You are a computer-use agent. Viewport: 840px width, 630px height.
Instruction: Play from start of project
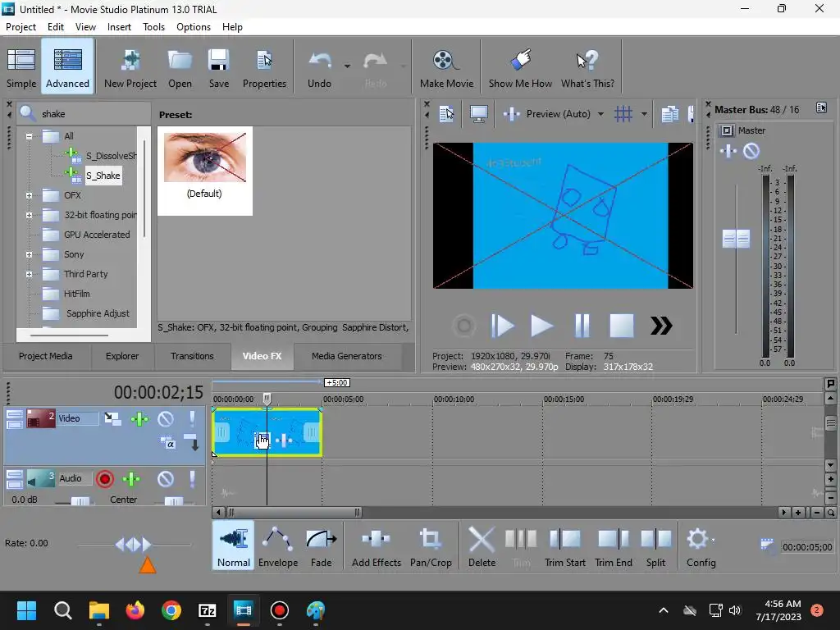502,326
